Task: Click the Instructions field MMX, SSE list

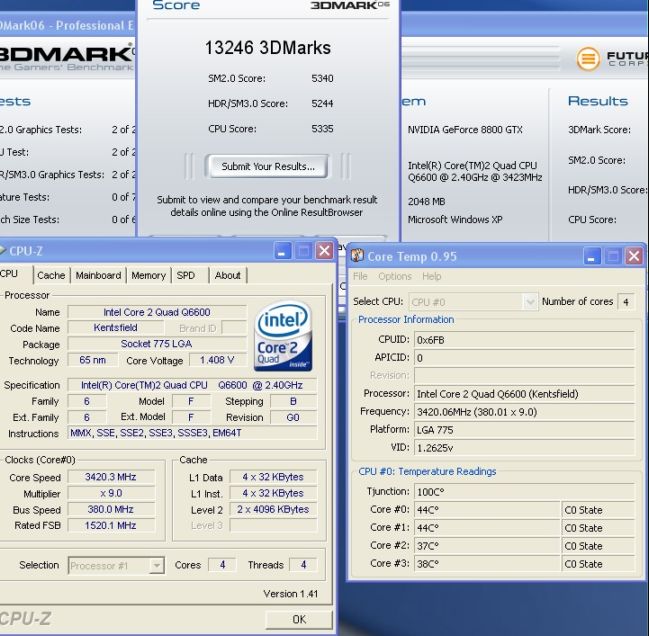Action: click(x=192, y=433)
